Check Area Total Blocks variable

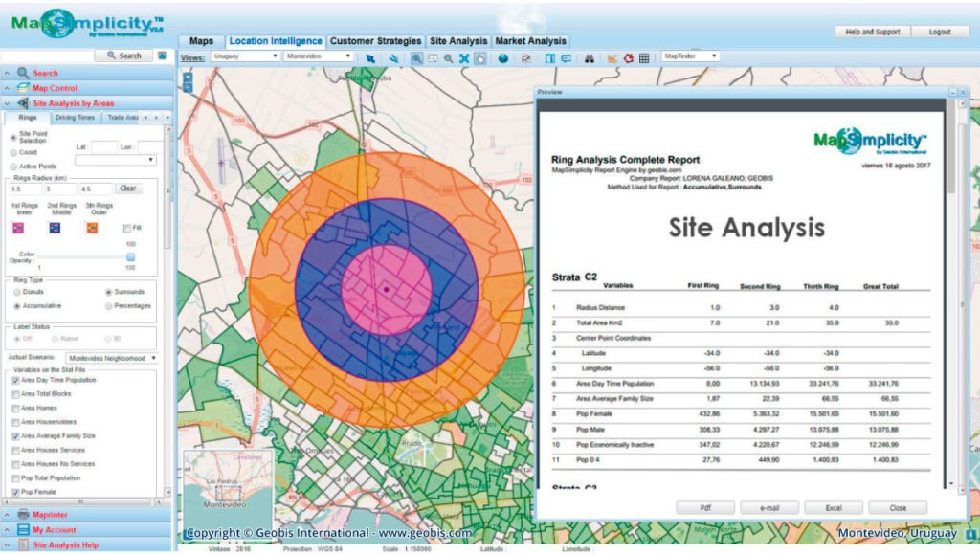15,394
